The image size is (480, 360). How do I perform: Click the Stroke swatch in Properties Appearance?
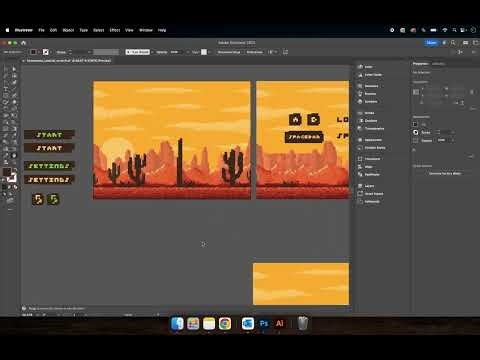click(415, 132)
